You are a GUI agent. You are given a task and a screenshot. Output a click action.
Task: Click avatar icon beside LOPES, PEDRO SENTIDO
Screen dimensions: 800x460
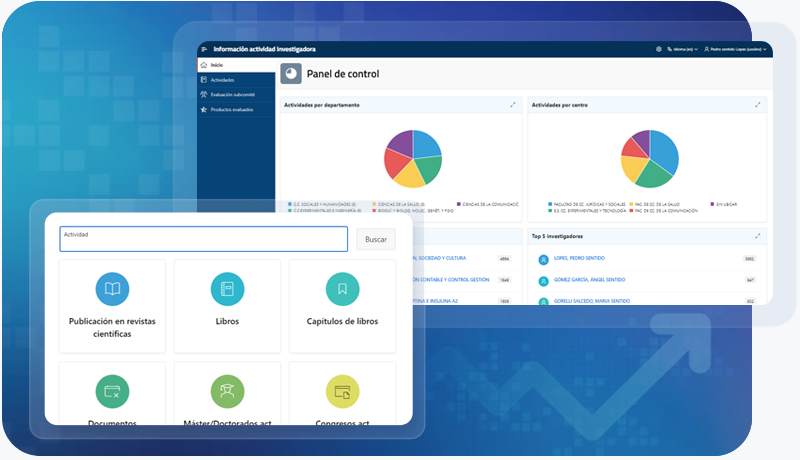[x=543, y=259]
